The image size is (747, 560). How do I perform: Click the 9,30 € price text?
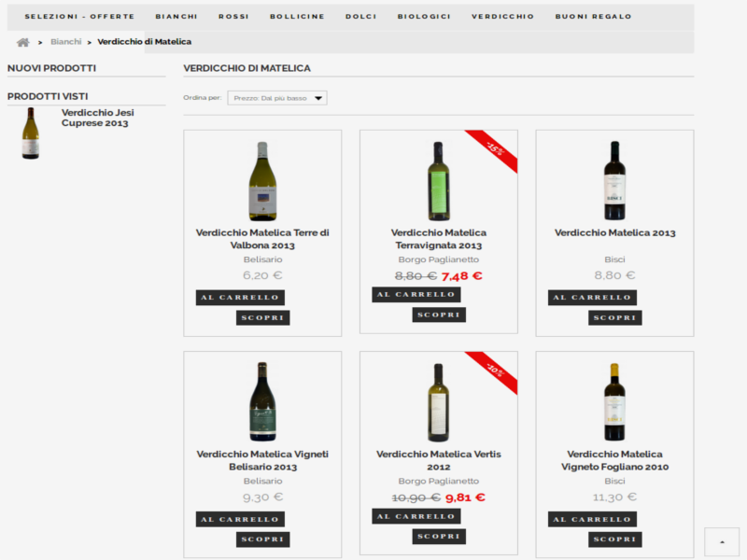tap(262, 497)
